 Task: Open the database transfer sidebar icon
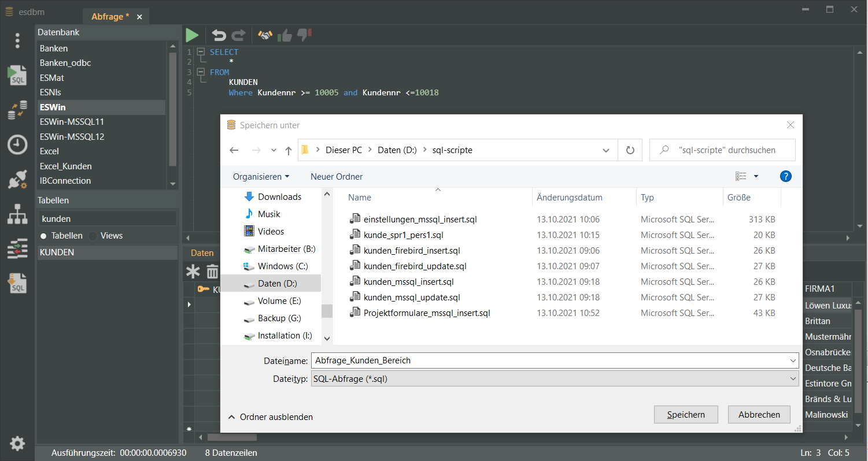pos(17,110)
